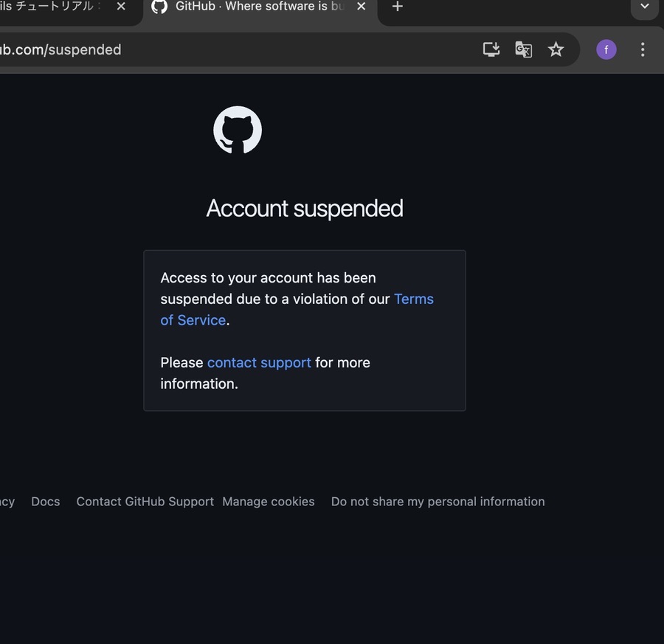The height and width of the screenshot is (644, 664).
Task: Click the Manage cookies footer button
Action: [x=269, y=502]
